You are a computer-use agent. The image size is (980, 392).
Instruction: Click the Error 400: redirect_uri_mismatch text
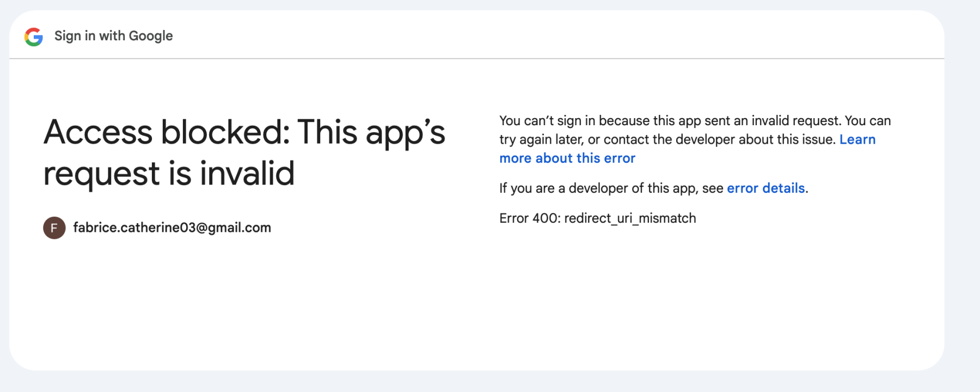598,218
